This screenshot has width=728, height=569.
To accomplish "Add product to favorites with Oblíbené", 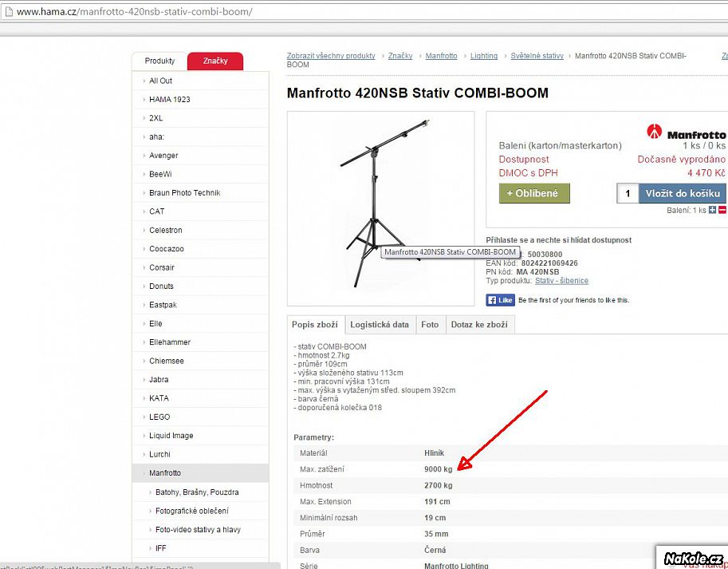I will click(534, 193).
